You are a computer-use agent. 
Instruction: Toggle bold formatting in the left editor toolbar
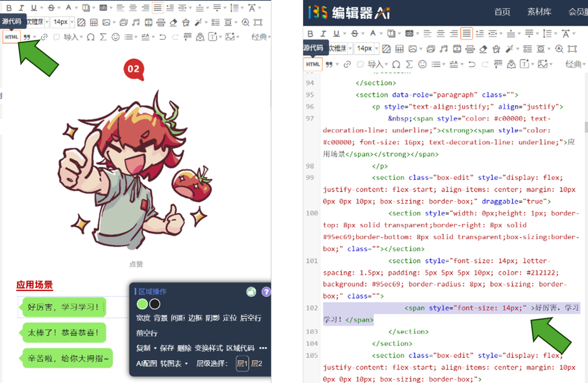tap(9, 8)
